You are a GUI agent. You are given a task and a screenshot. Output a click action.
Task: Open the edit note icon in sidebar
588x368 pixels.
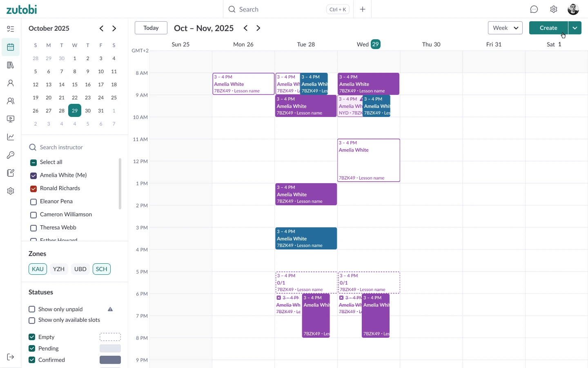click(x=11, y=173)
